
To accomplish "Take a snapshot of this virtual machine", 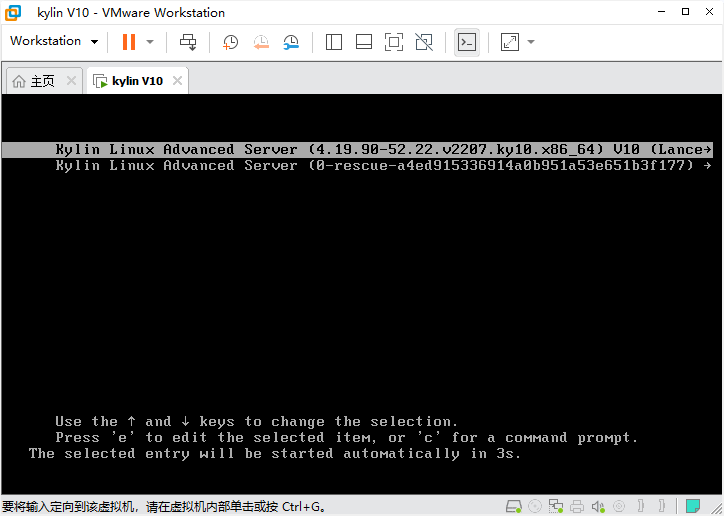I will tap(230, 42).
